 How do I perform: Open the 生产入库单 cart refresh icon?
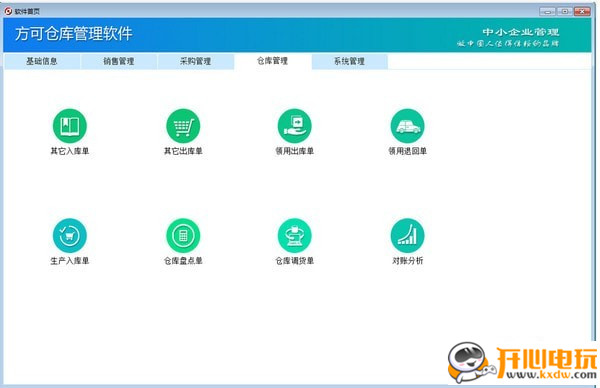70,235
